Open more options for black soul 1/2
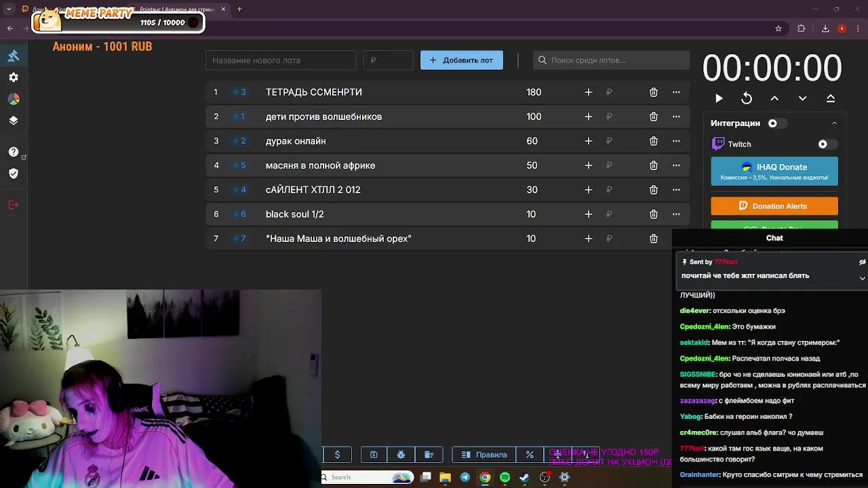The height and width of the screenshot is (488, 868). pyautogui.click(x=676, y=214)
